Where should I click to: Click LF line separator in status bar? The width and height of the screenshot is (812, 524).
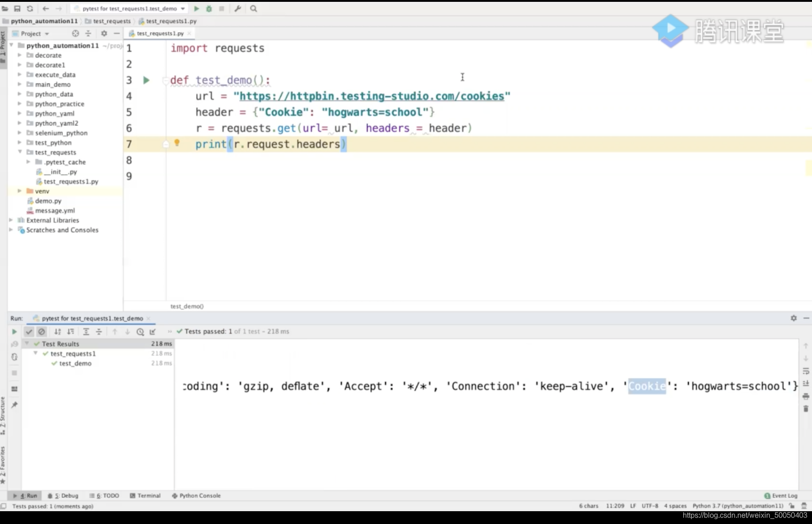tap(633, 506)
